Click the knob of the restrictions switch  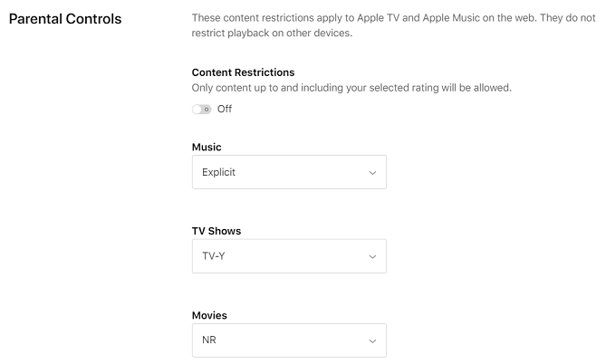207,110
